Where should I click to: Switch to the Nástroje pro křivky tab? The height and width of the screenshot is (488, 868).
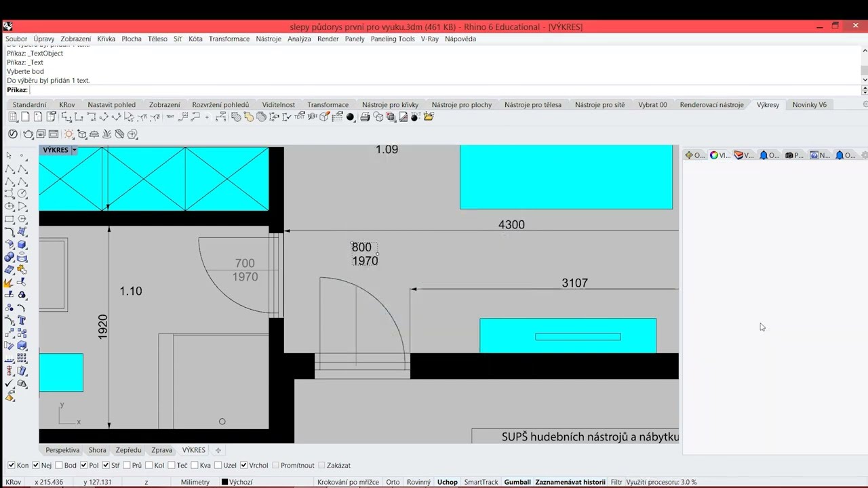[x=390, y=104]
